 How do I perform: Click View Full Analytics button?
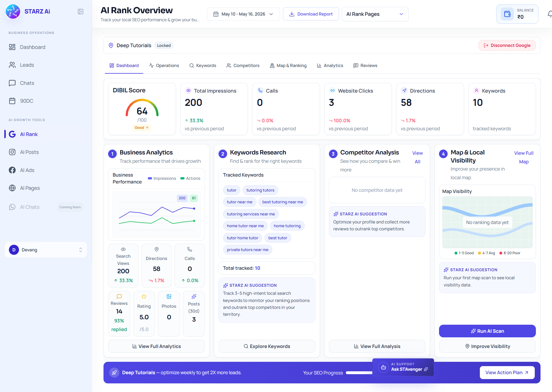tap(156, 346)
